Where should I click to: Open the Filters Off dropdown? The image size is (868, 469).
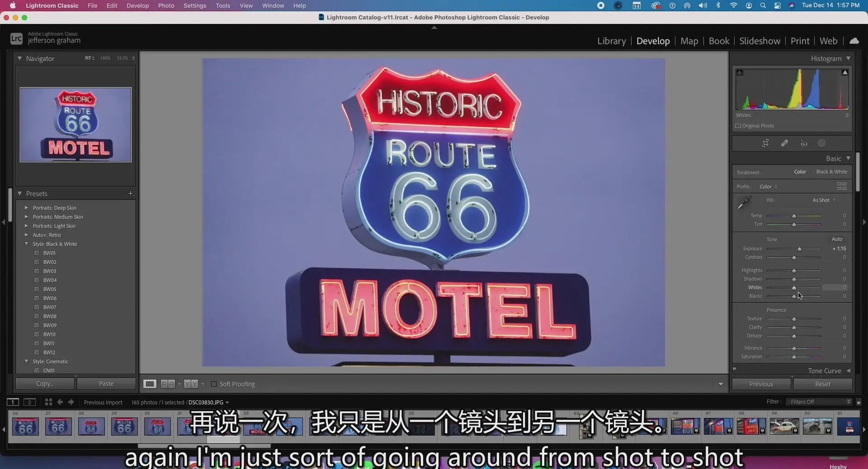[820, 402]
